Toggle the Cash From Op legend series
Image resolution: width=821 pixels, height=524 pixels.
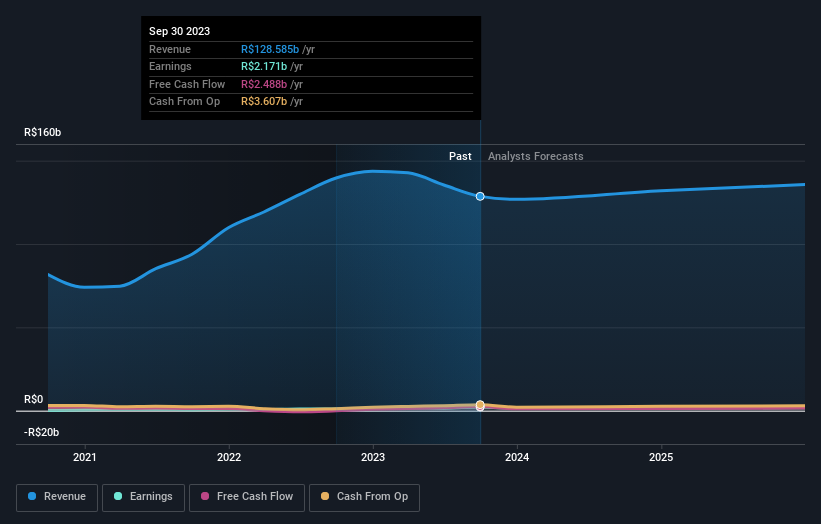tap(364, 497)
